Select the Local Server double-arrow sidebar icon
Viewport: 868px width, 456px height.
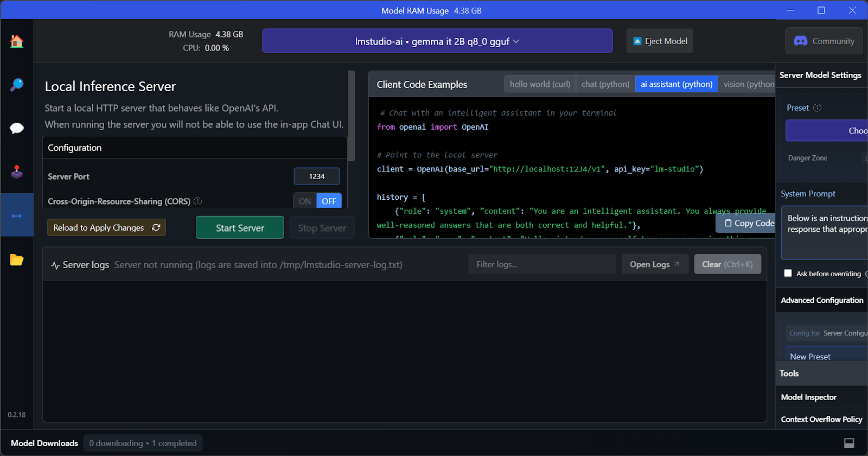pos(17,216)
